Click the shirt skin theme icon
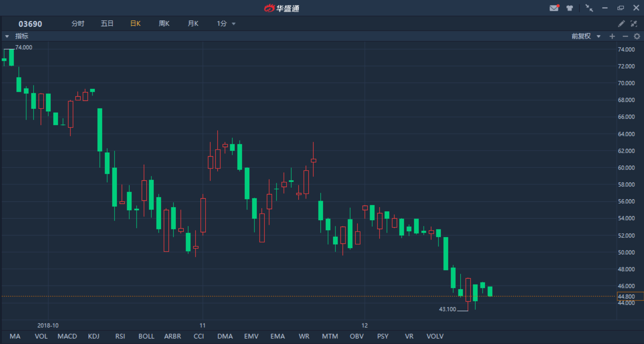This screenshot has width=644, height=344. tap(570, 8)
